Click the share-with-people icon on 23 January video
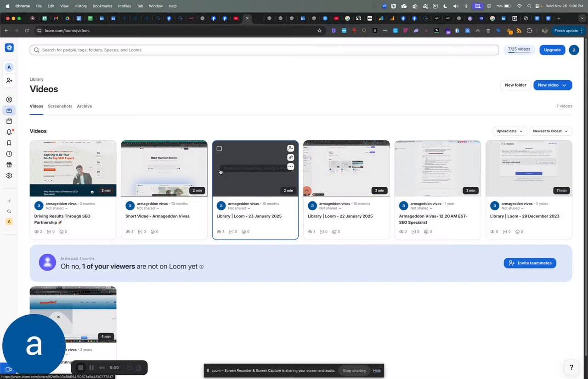This screenshot has height=379, width=588. pos(291,148)
